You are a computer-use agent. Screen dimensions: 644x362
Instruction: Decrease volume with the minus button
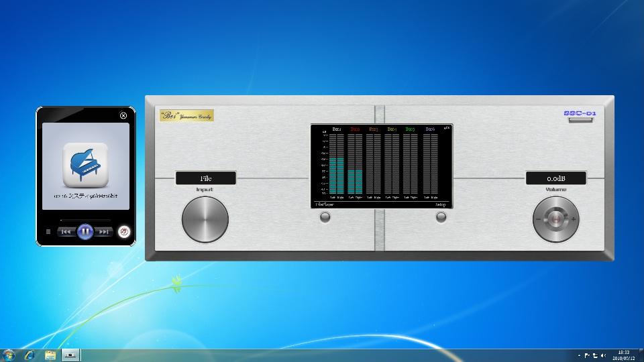(x=538, y=219)
